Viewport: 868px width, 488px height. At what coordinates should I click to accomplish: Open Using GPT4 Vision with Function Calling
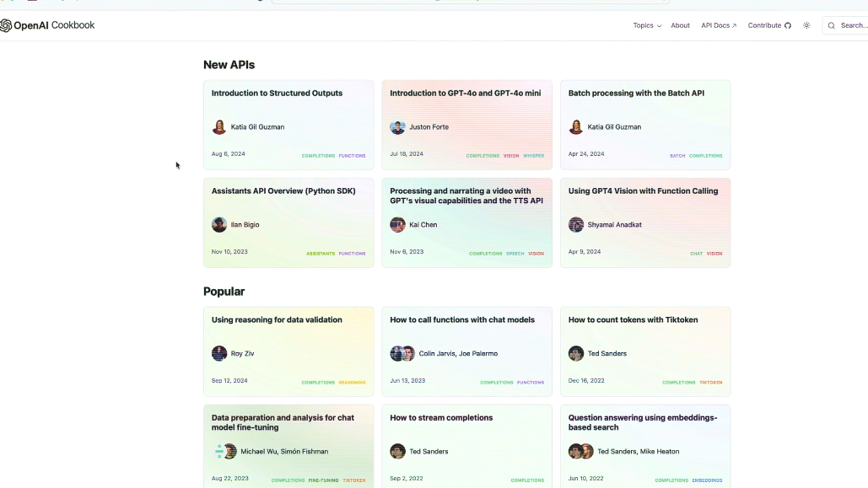645,223
